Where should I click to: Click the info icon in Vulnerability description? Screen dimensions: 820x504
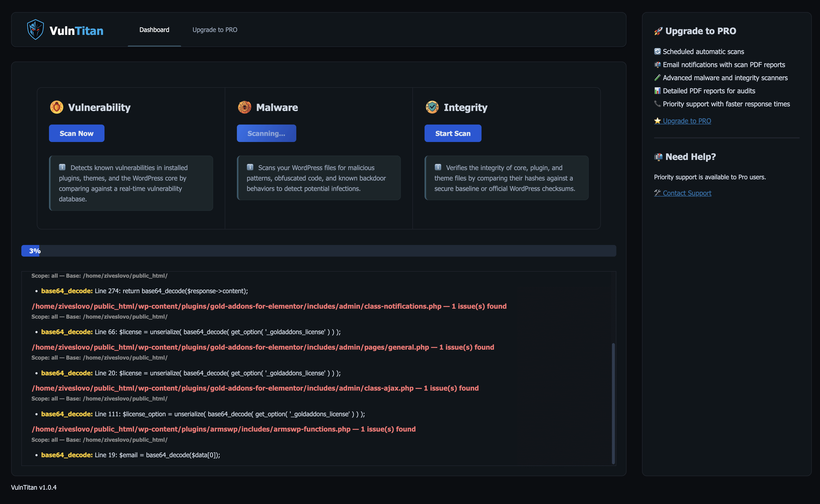point(62,167)
